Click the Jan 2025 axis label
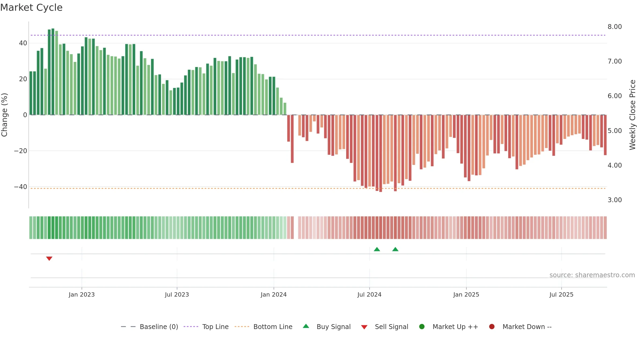Screen dimensions: 644x362 (x=466, y=295)
